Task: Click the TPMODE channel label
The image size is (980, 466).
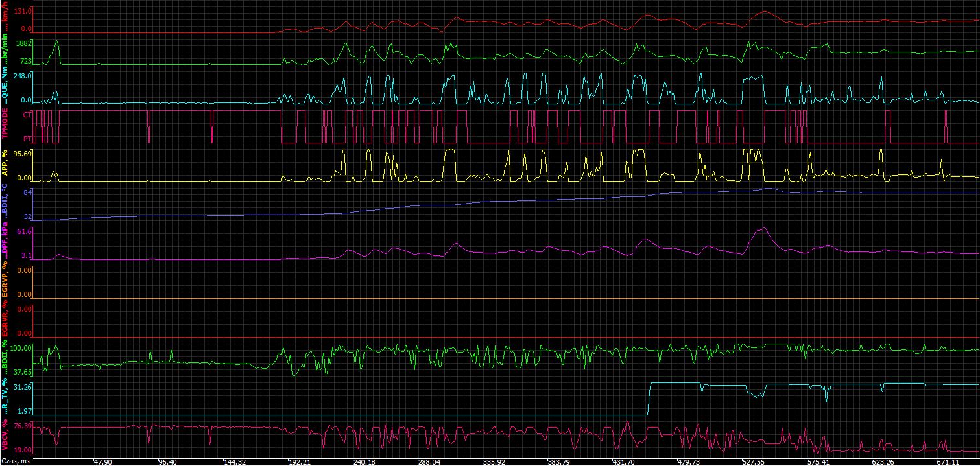Action: pyautogui.click(x=5, y=126)
